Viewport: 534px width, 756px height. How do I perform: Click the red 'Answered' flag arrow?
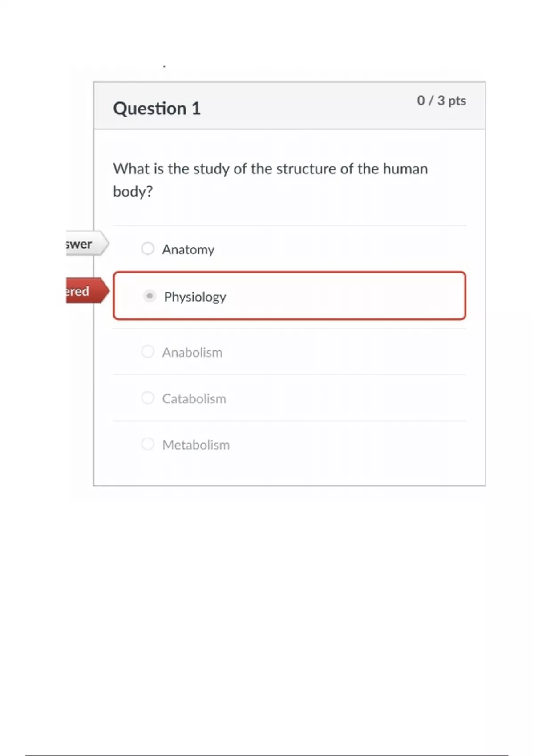click(x=86, y=291)
